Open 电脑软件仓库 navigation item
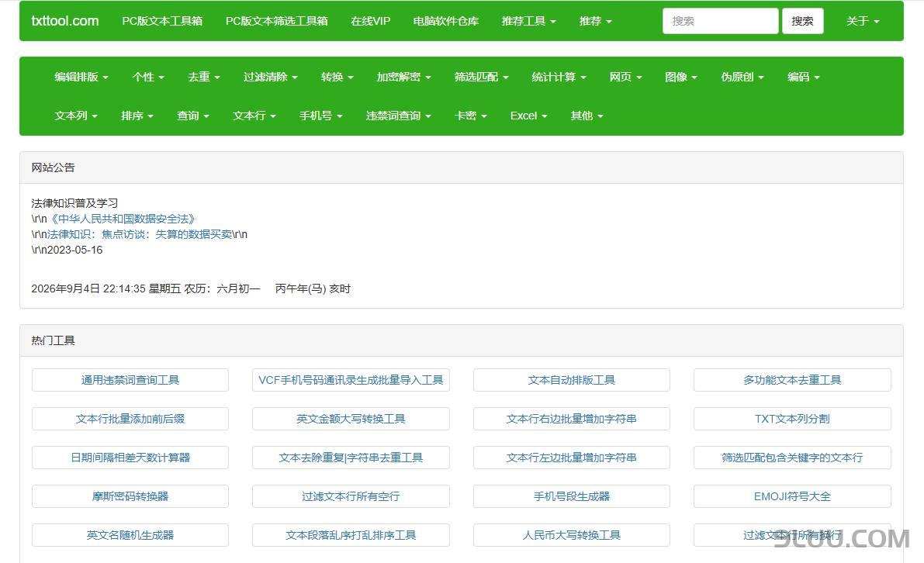Image resolution: width=924 pixels, height=563 pixels. click(445, 21)
